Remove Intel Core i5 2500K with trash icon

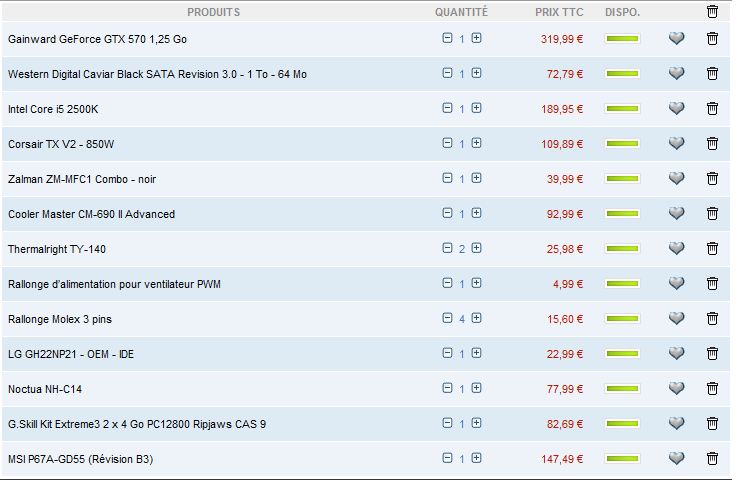712,108
